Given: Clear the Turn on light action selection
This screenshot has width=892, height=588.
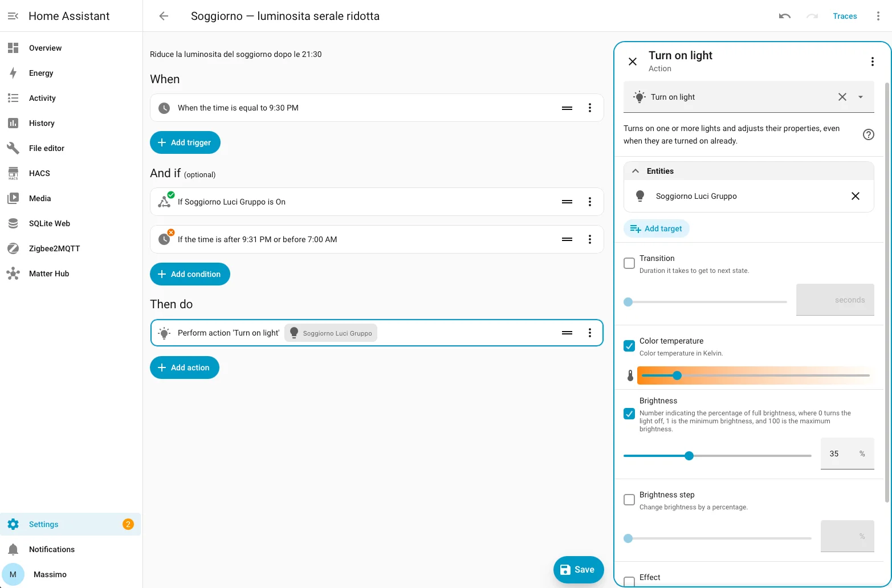Looking at the screenshot, I should (842, 97).
